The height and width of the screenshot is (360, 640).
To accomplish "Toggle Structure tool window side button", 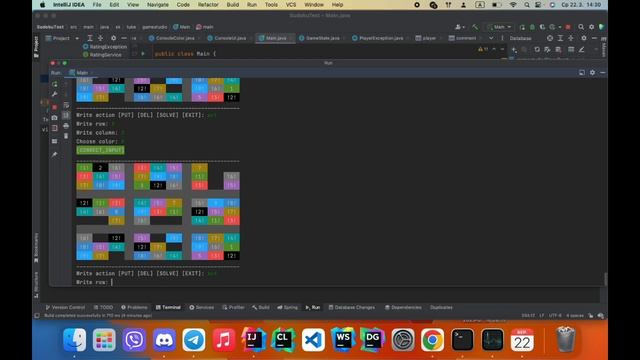I will click(36, 284).
